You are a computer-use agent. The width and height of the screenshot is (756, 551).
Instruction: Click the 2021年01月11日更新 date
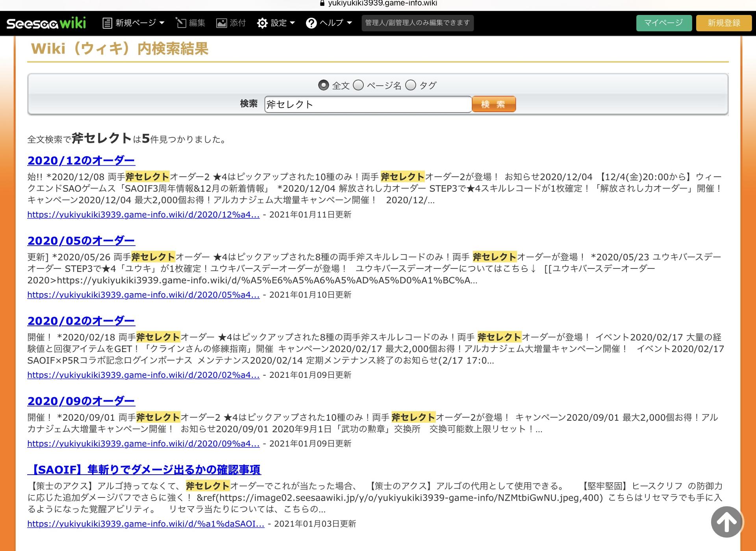click(310, 215)
